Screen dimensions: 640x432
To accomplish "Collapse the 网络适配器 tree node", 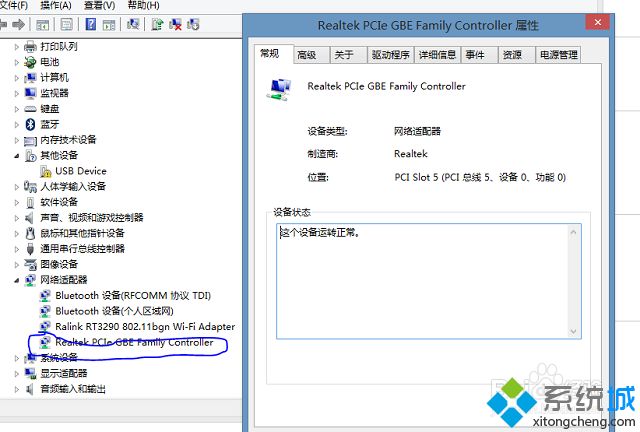I will (17, 280).
